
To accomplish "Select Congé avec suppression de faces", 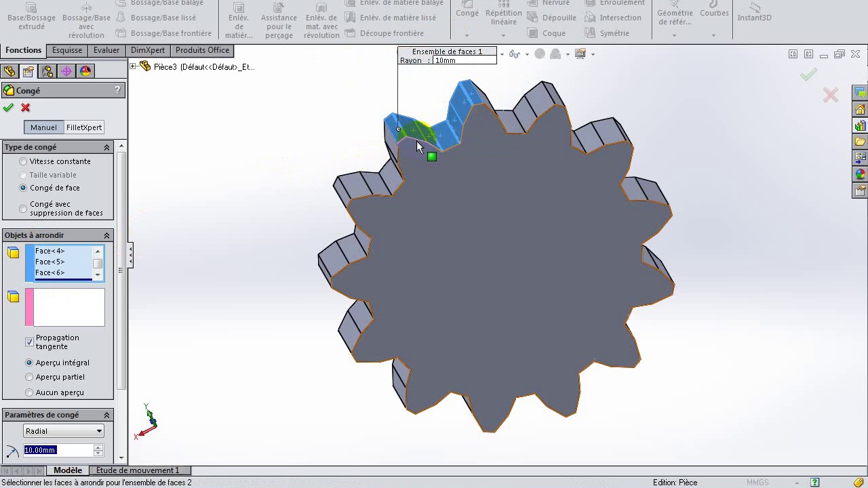I will click(x=23, y=208).
